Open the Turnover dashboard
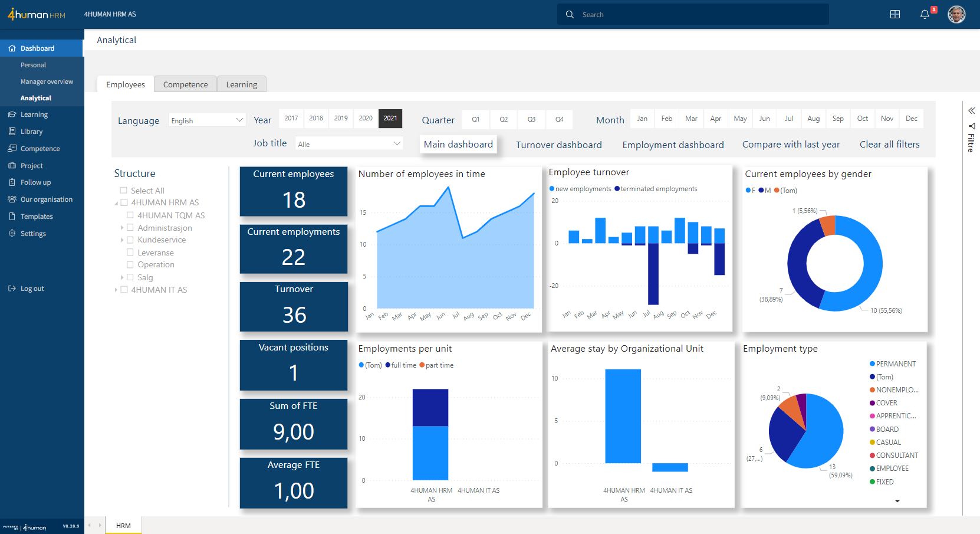This screenshot has height=534, width=980. 558,145
